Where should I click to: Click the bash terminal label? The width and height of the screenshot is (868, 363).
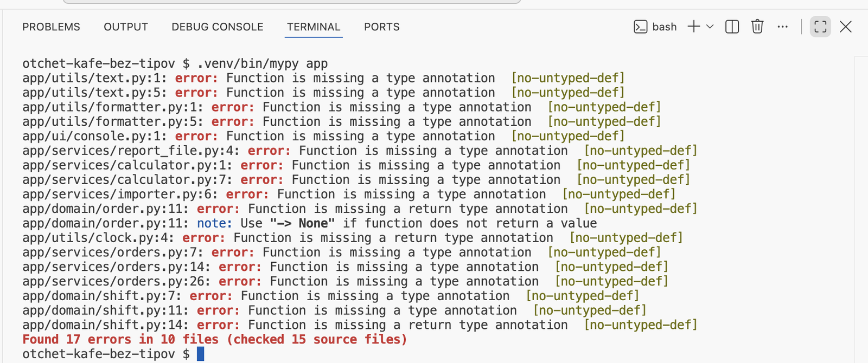[665, 27]
